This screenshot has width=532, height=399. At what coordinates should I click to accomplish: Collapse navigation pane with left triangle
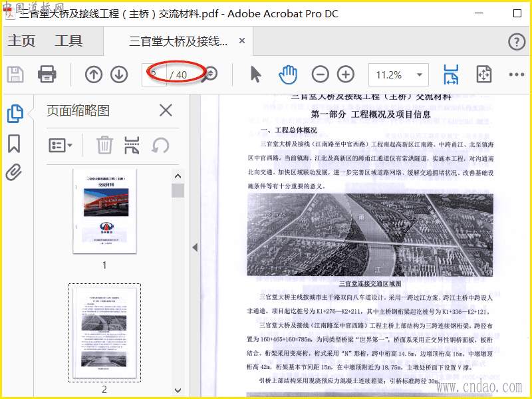(x=195, y=247)
